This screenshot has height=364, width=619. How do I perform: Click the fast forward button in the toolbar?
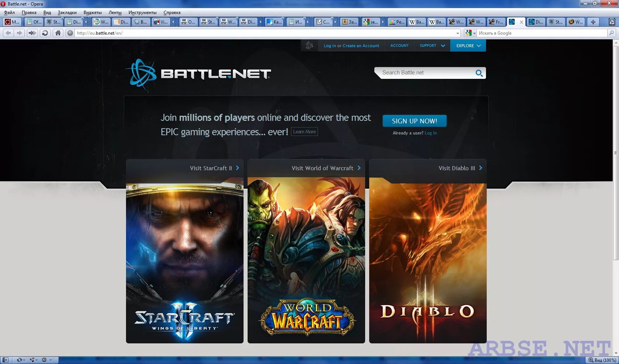tap(32, 33)
